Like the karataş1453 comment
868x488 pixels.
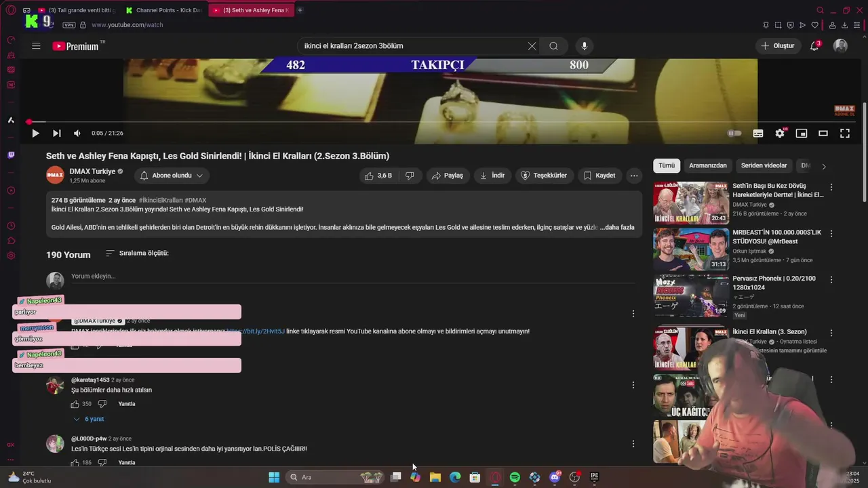pyautogui.click(x=75, y=404)
